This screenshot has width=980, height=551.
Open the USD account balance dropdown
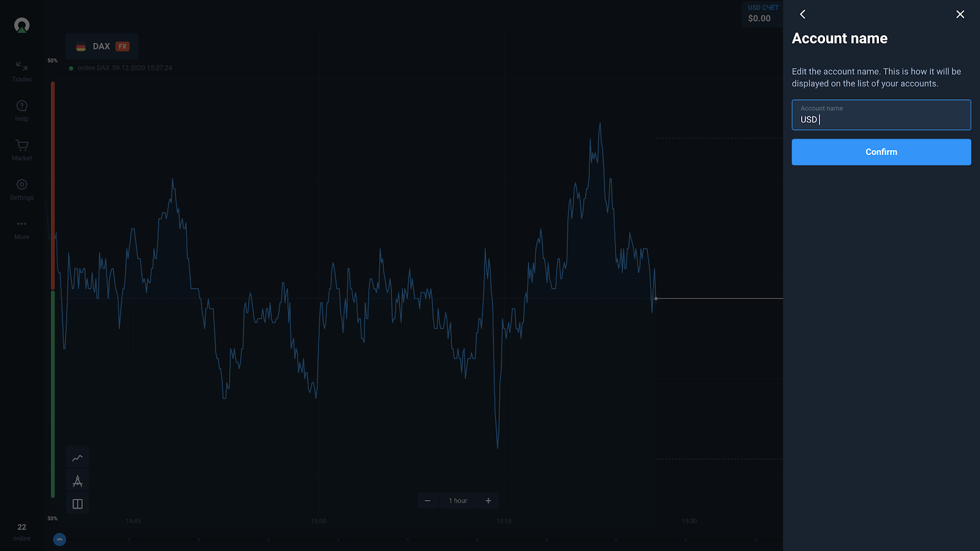(762, 13)
